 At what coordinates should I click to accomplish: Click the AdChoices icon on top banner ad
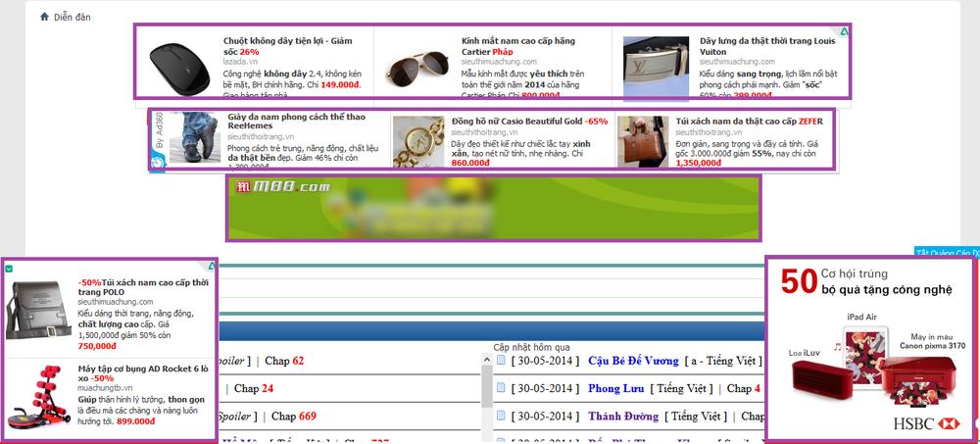point(844,31)
